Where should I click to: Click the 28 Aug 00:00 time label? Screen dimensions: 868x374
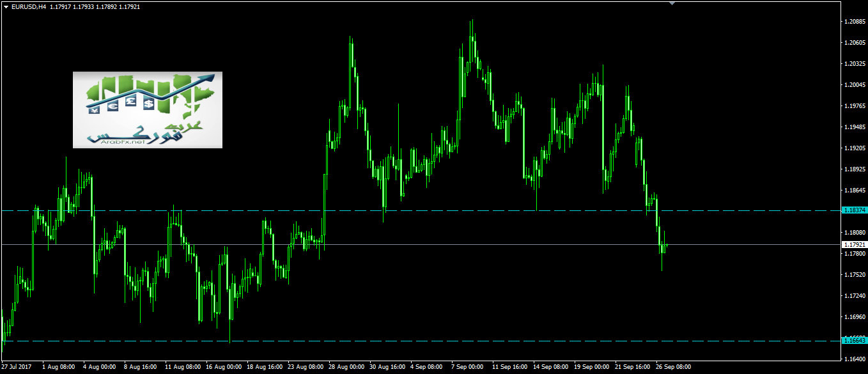[345, 368]
